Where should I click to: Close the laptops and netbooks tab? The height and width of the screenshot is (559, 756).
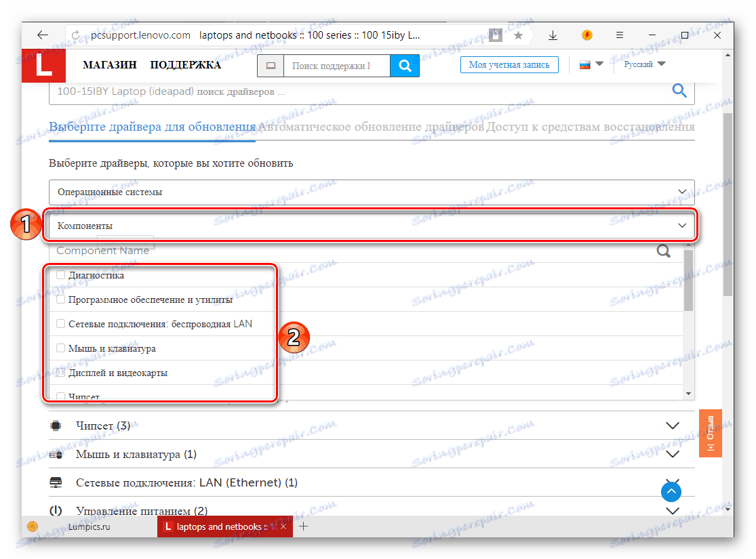coord(283,526)
